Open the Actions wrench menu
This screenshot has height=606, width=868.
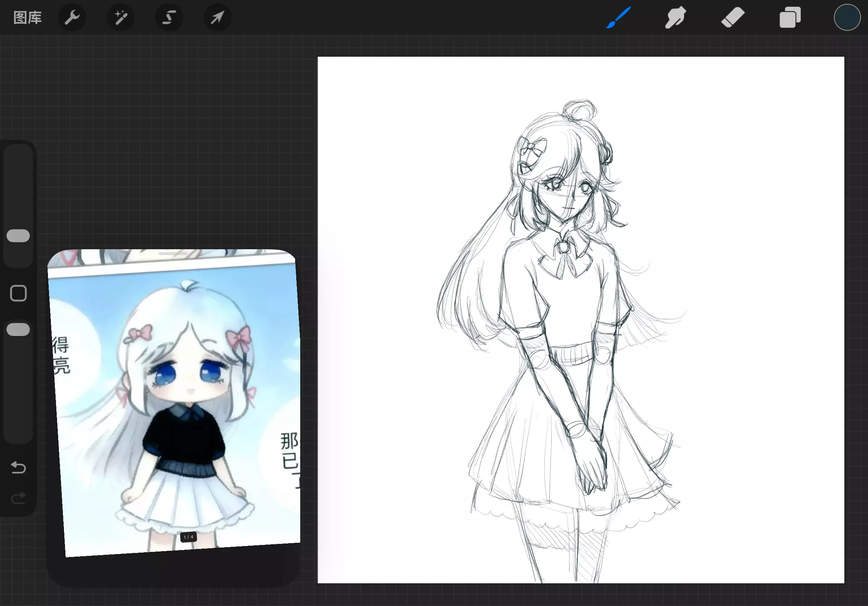72,17
